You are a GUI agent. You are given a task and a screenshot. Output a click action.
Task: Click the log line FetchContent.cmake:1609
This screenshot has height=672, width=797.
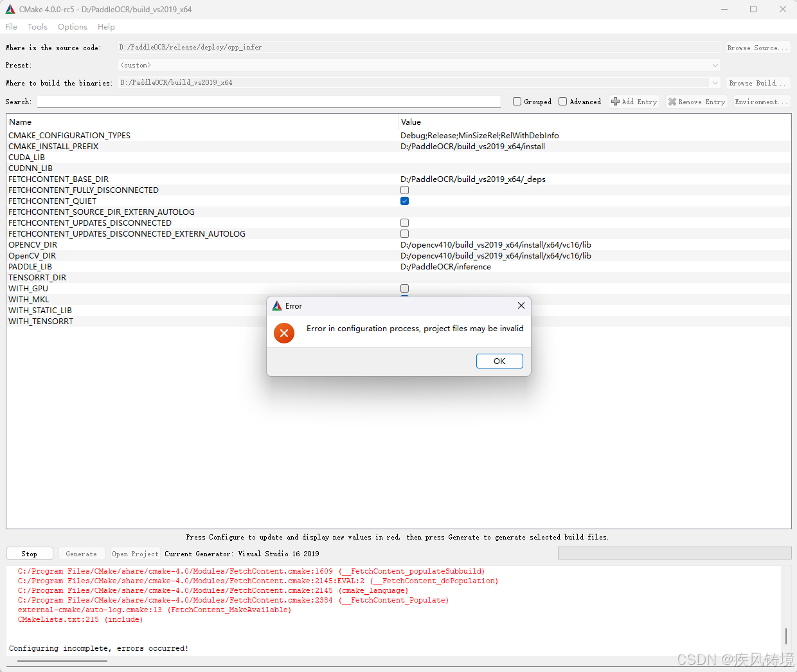pos(251,572)
